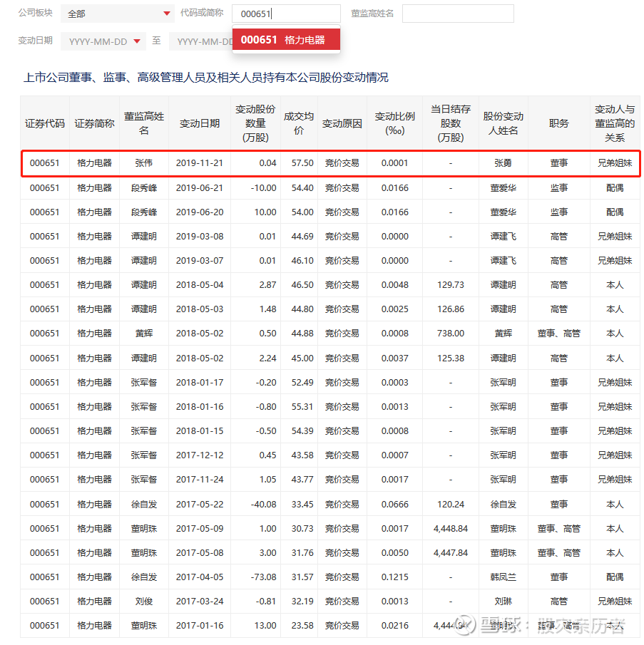This screenshot has height=645, width=644.
Task: Select name 张伟 in the 2019-11-21 row
Action: [143, 163]
